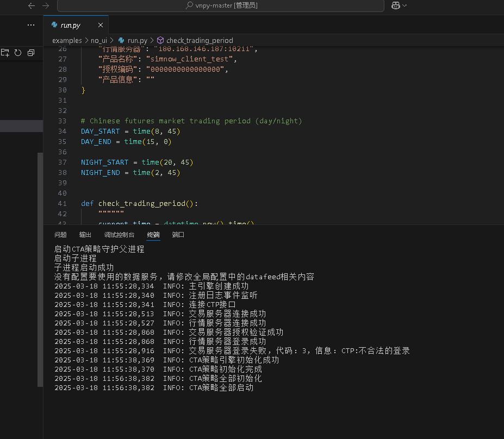Image resolution: width=504 pixels, height=439 pixels.
Task: Expand the Copilot dropdown chevron
Action: point(405,5)
